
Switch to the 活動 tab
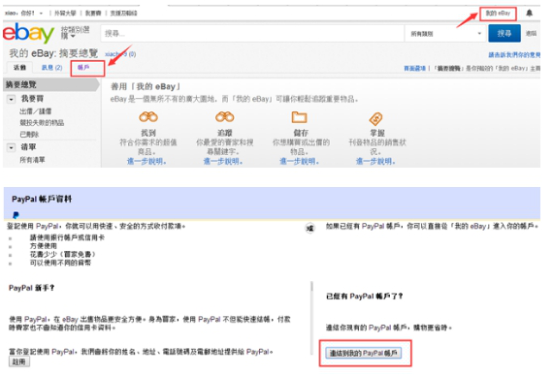coord(20,67)
